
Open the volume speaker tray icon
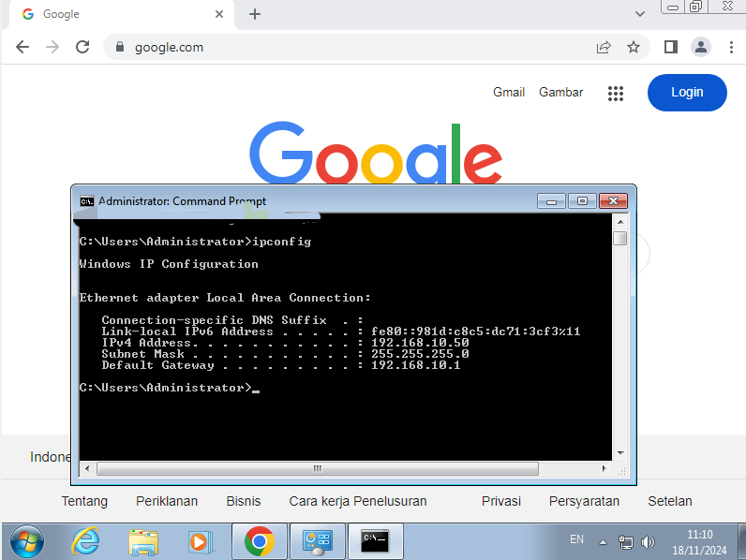coord(648,542)
